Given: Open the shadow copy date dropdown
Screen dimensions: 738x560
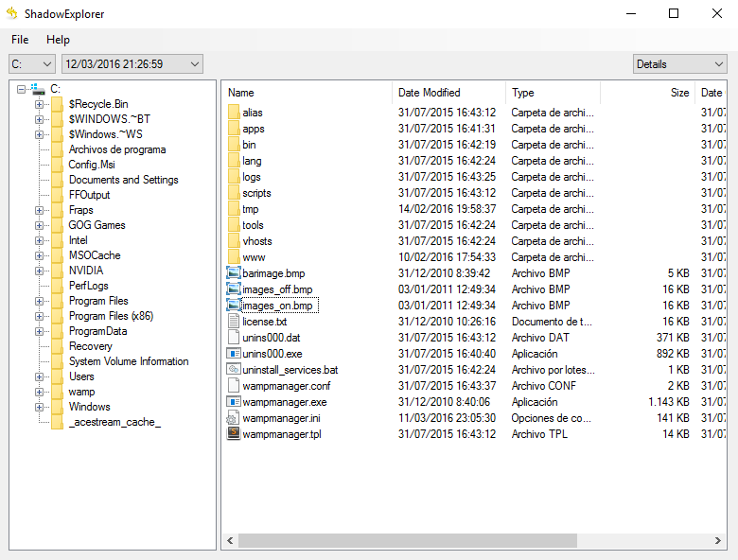Looking at the screenshot, I should 132,64.
